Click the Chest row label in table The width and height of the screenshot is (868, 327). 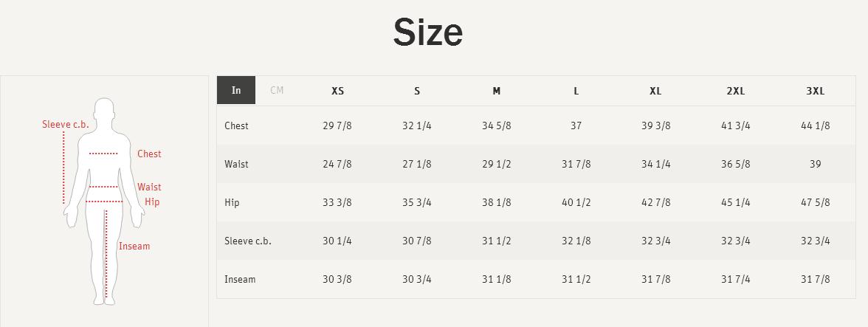(x=236, y=125)
